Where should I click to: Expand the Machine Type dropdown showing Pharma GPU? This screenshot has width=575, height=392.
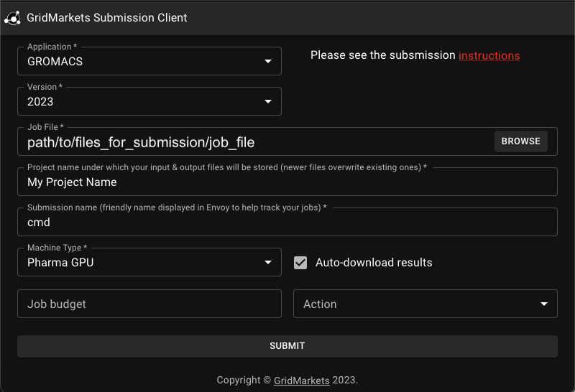[x=149, y=262]
